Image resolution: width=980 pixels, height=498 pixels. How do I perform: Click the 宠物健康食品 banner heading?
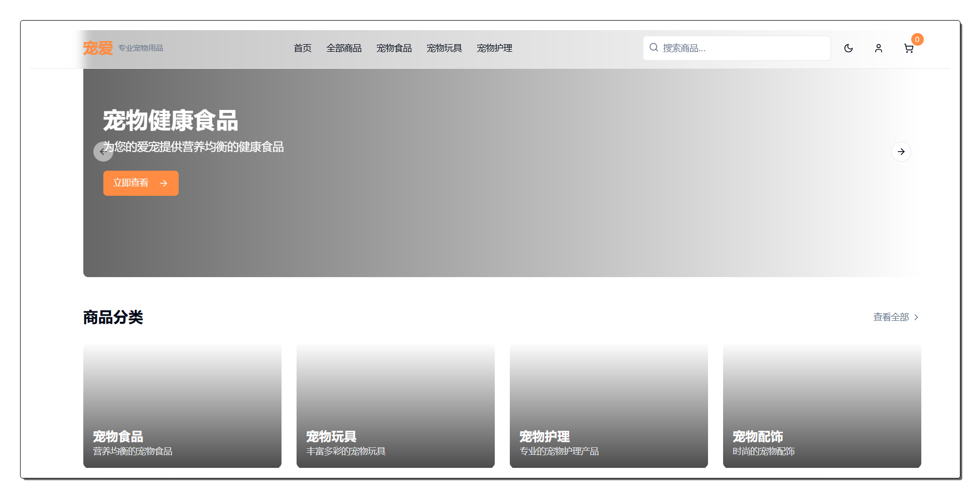click(171, 120)
